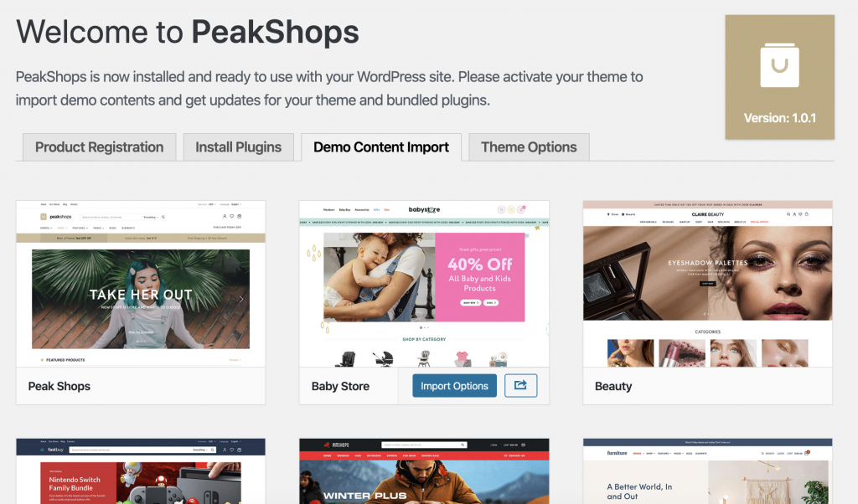The width and height of the screenshot is (858, 504).
Task: Click the next-slide arrow on Peak Shops hero image
Action: [240, 299]
